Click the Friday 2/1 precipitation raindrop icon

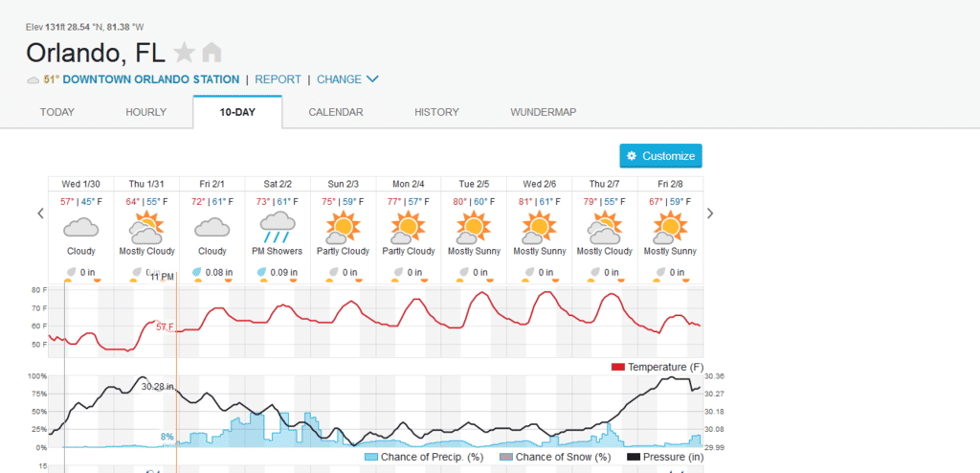[x=197, y=272]
